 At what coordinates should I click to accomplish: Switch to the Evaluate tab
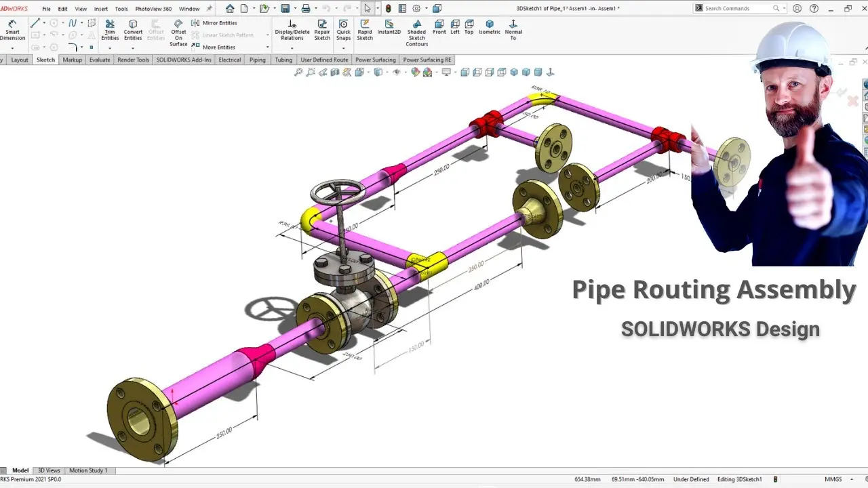pos(100,60)
